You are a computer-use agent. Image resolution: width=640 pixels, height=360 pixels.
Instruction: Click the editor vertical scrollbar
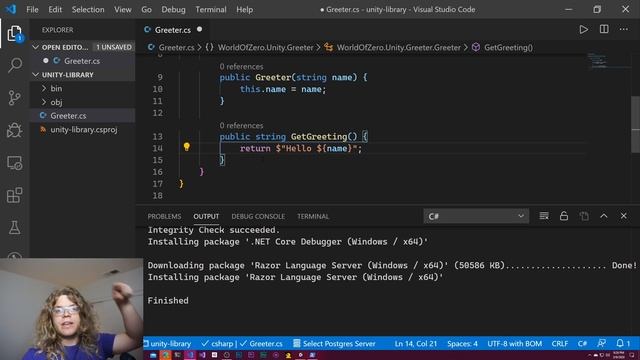point(636,124)
